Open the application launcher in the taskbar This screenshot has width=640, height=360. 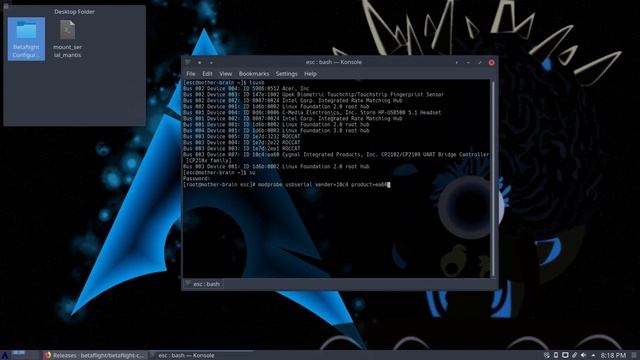click(4, 355)
